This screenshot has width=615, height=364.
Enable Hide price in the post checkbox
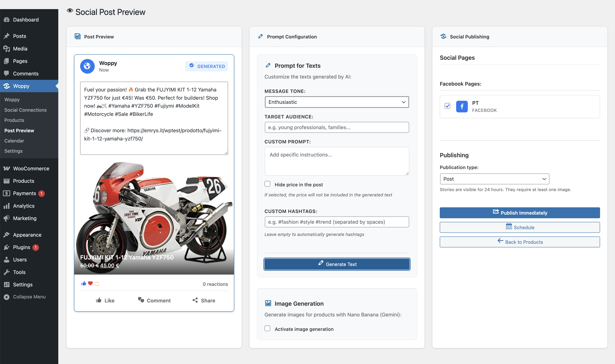(267, 184)
